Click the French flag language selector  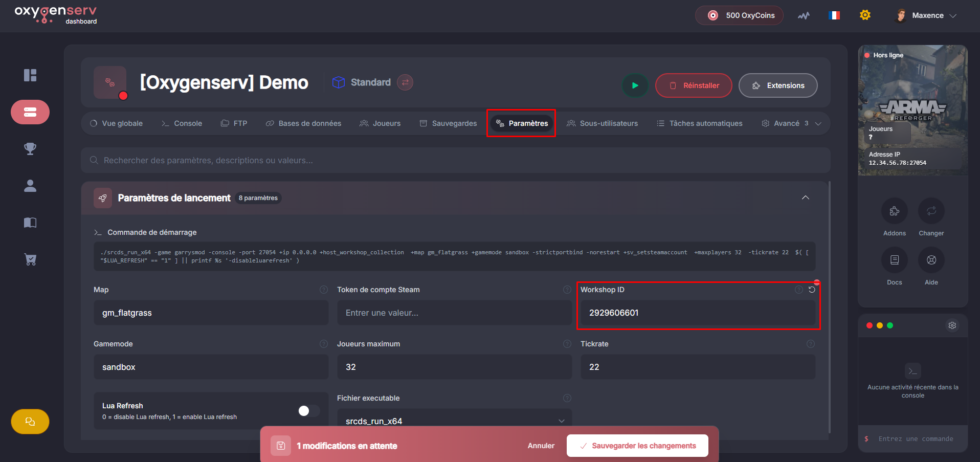pos(834,15)
